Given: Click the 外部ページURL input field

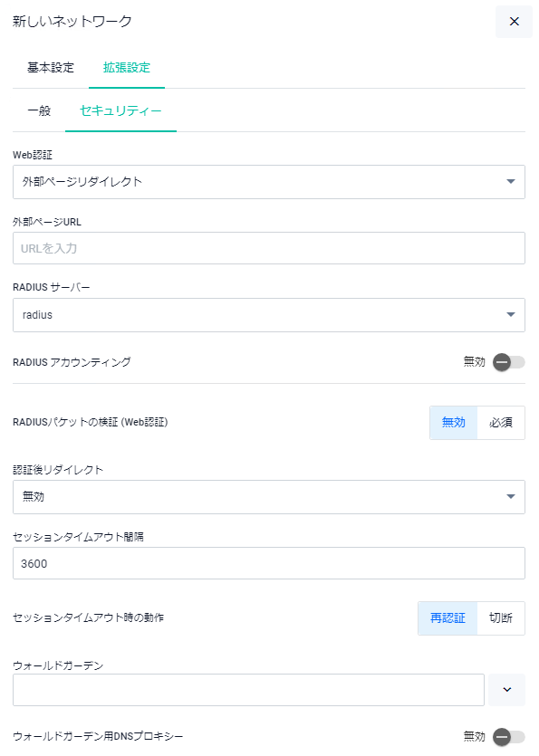Looking at the screenshot, I should coord(269,248).
